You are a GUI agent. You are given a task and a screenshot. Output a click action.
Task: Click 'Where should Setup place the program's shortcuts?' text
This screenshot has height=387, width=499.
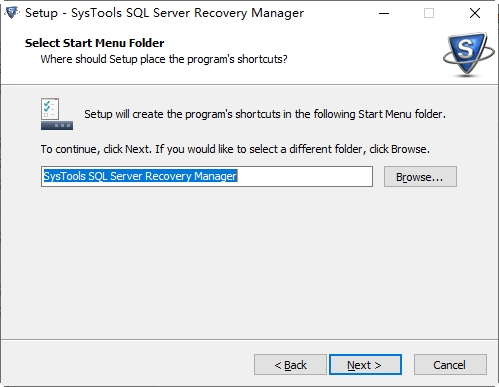[x=164, y=59]
